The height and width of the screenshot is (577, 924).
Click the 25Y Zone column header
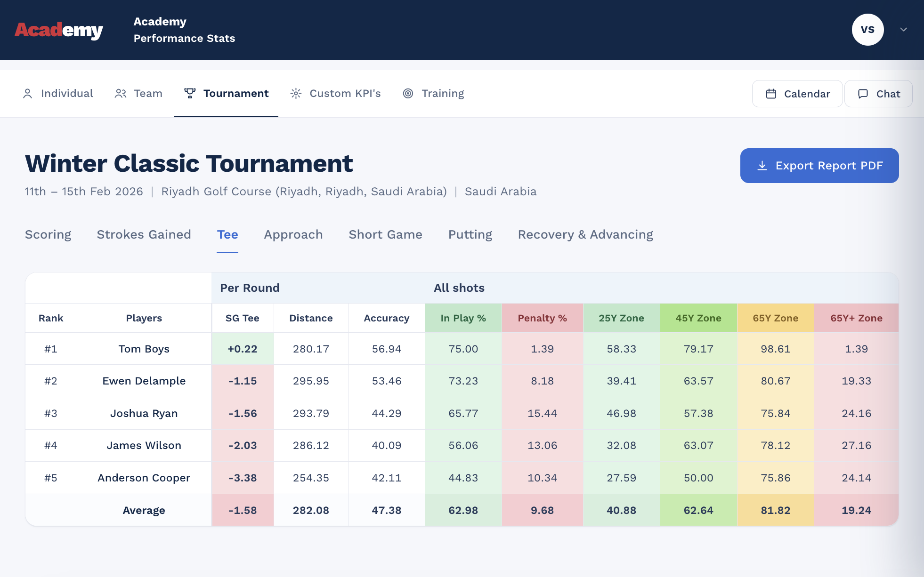[622, 318]
